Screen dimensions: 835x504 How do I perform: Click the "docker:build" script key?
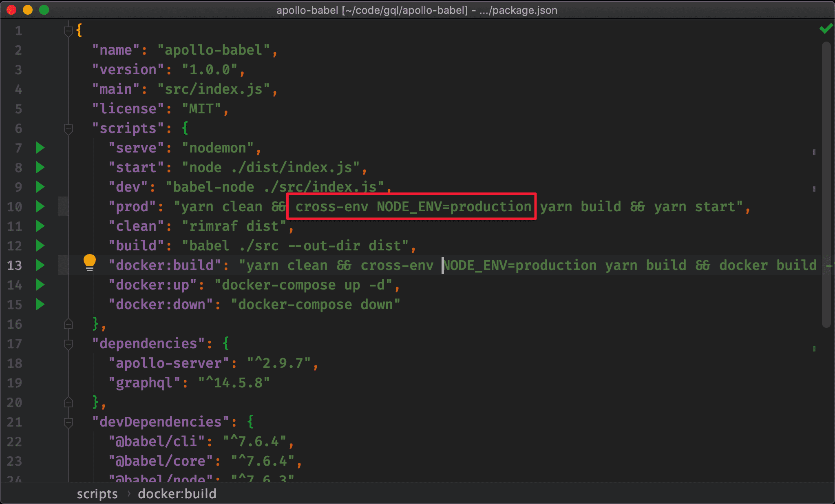[x=164, y=265]
